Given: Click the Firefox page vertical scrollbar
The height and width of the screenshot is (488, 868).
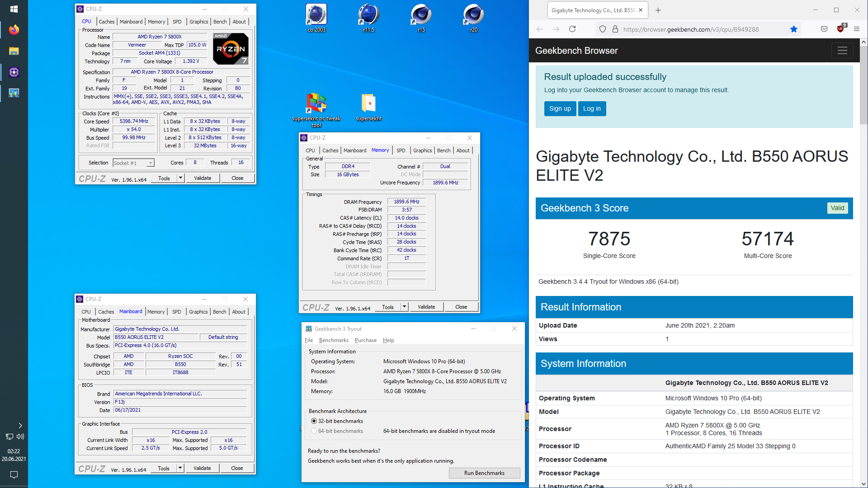Looking at the screenshot, I should [863, 86].
